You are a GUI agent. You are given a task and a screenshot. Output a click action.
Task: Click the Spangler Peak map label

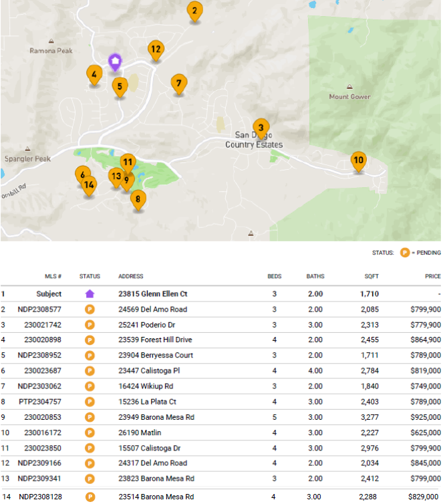click(x=27, y=158)
